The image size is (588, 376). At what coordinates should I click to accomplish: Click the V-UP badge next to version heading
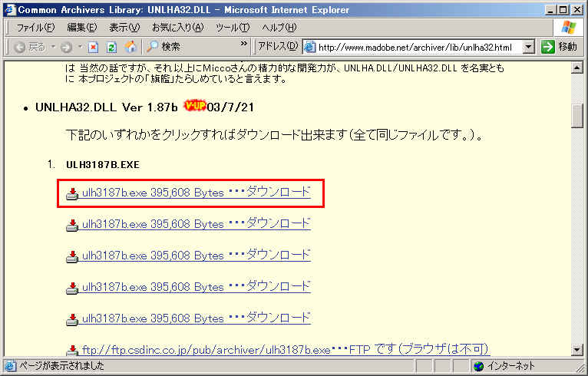[x=195, y=106]
